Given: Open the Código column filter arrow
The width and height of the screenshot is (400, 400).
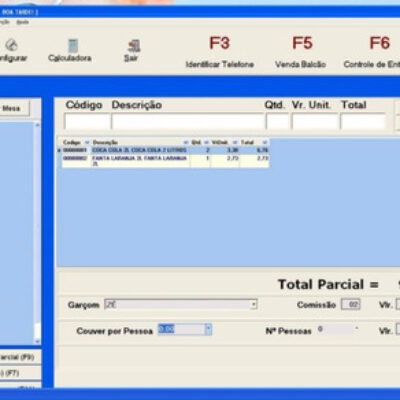Looking at the screenshot, I should coord(87,143).
